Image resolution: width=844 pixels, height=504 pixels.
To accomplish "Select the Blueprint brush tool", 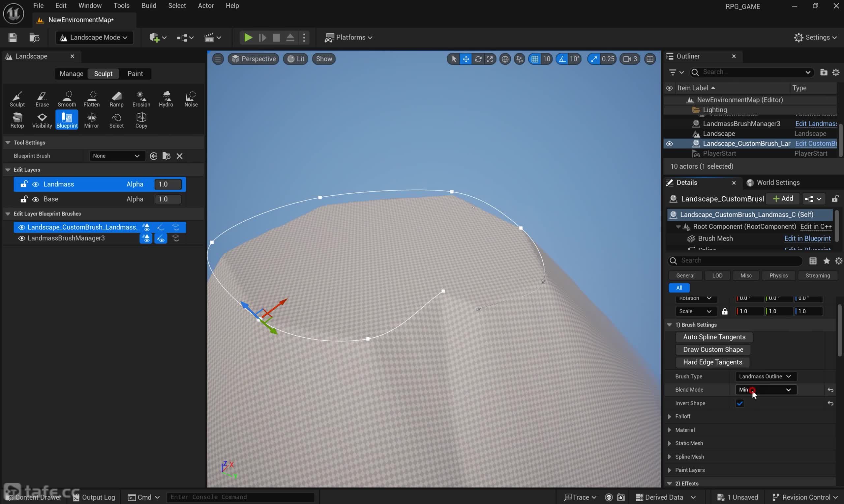I will click(x=67, y=120).
